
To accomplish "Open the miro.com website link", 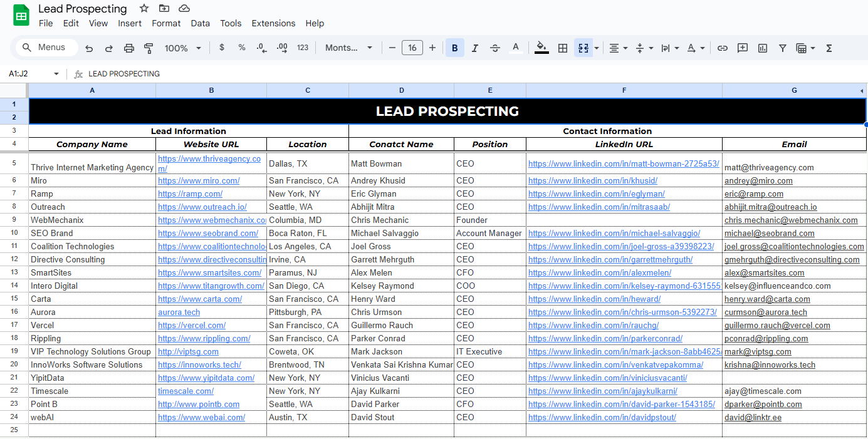I will click(x=199, y=180).
